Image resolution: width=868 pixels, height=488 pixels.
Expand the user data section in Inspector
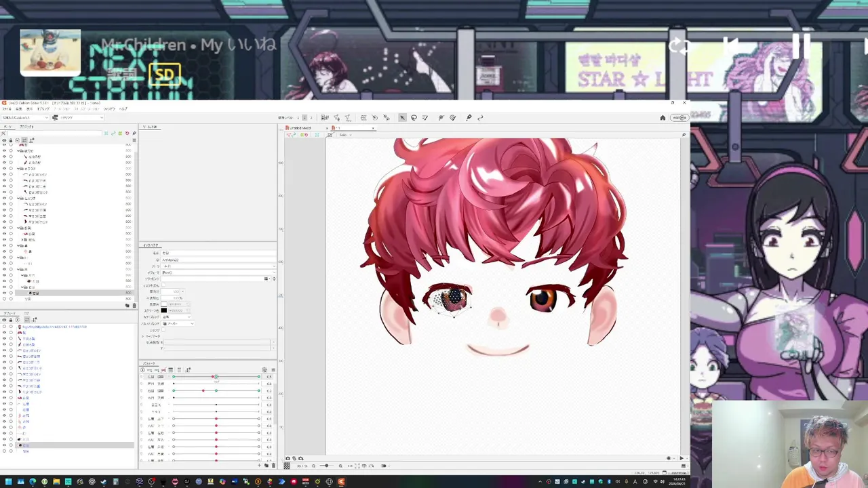[142, 336]
